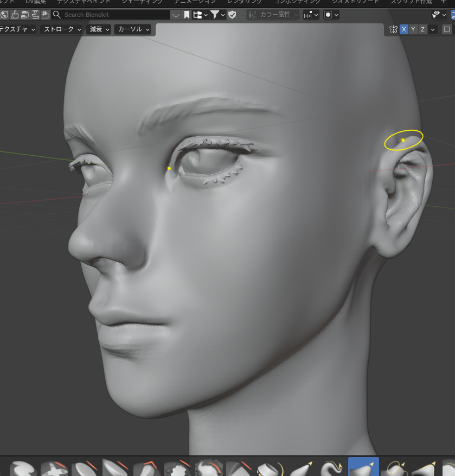Switch to the レンダリング workspace tab
The height and width of the screenshot is (476, 455).
(244, 2)
